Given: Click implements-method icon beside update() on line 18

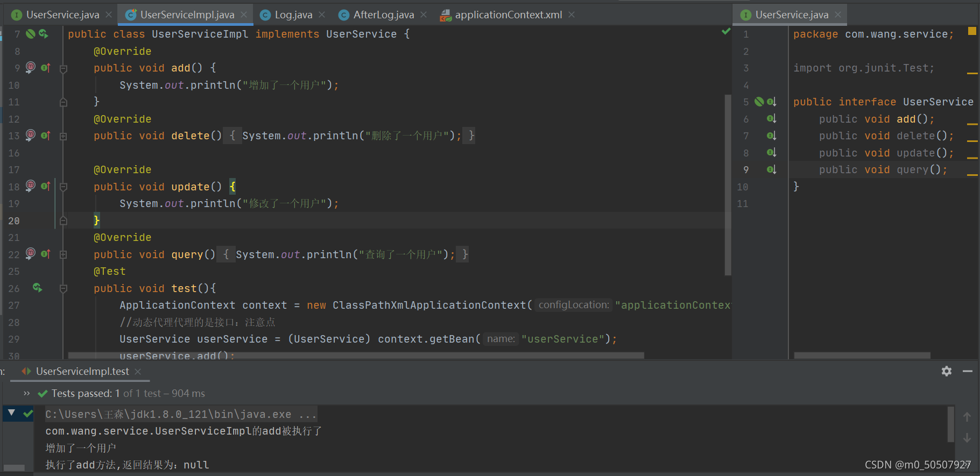Looking at the screenshot, I should coord(46,187).
